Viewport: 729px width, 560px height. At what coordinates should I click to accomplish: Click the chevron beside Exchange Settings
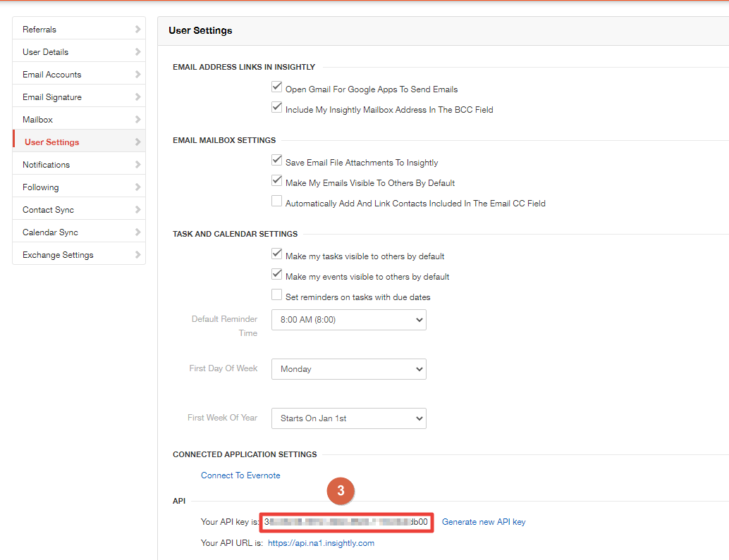pos(137,255)
